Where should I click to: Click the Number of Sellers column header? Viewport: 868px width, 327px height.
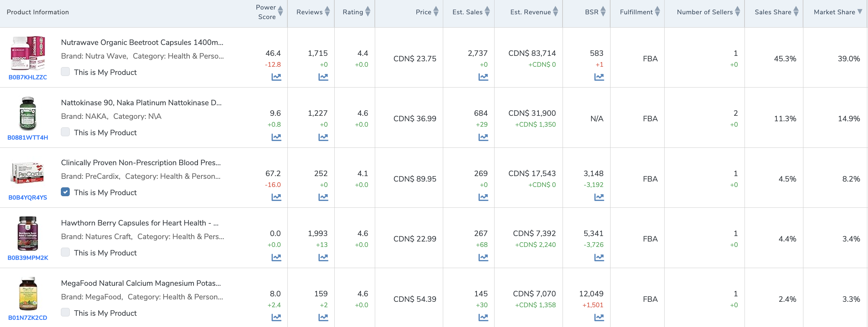704,12
